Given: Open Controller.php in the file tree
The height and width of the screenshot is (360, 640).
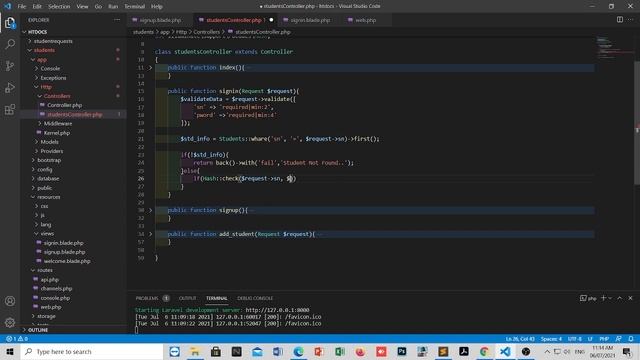Looking at the screenshot, I should (64, 105).
